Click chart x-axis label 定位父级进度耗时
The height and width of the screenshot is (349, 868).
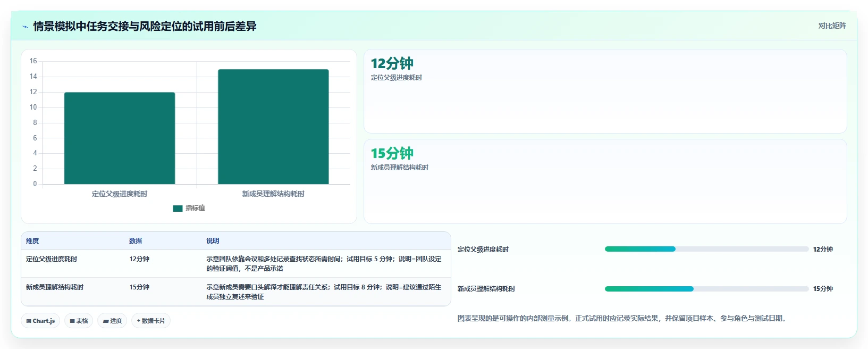point(120,194)
